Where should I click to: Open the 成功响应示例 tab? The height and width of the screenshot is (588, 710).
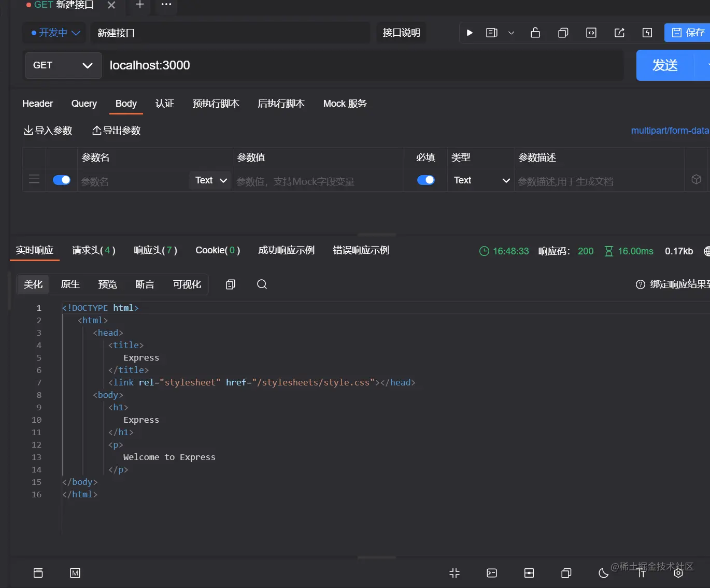click(286, 250)
